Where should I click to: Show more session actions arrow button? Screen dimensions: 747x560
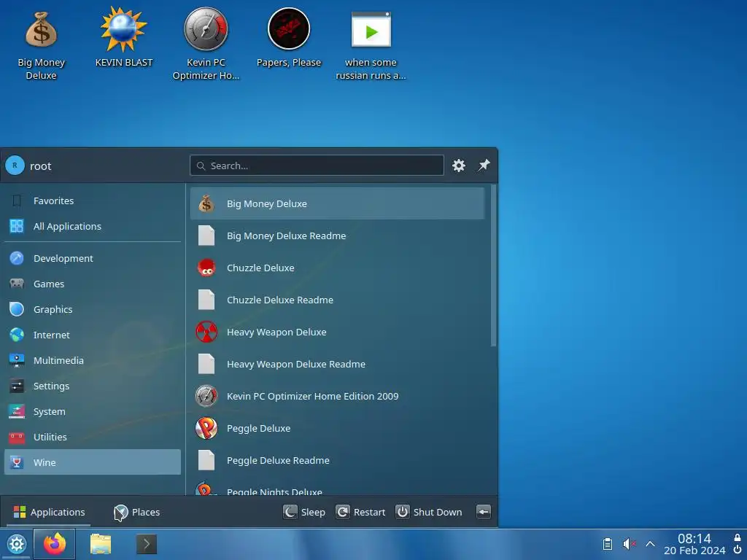coord(484,512)
